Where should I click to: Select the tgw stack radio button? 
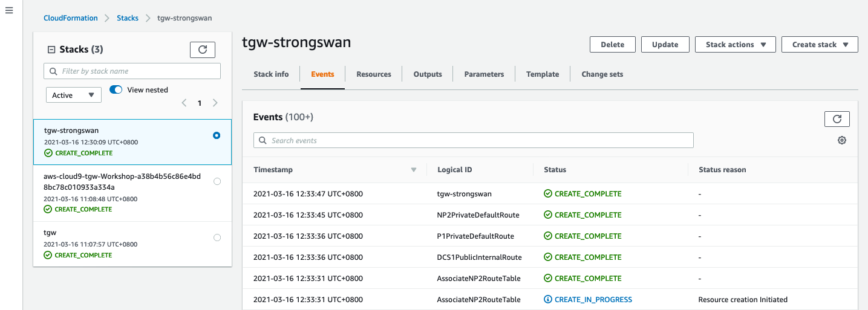coord(217,238)
